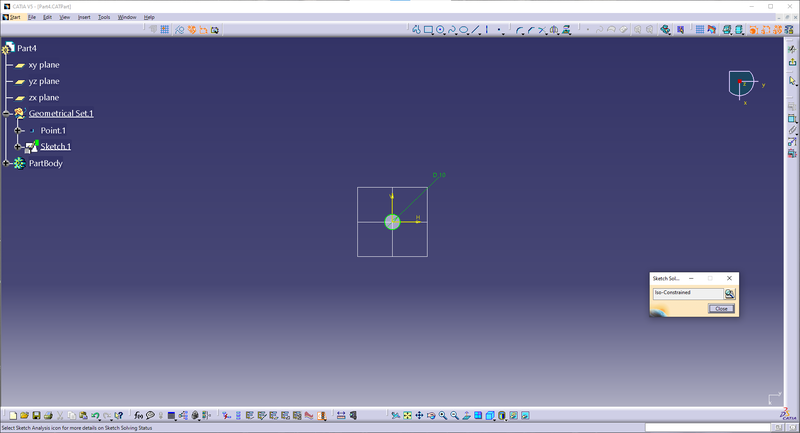Expand the PartBody tree node
Viewport: 800px width, 433px height.
click(6, 163)
